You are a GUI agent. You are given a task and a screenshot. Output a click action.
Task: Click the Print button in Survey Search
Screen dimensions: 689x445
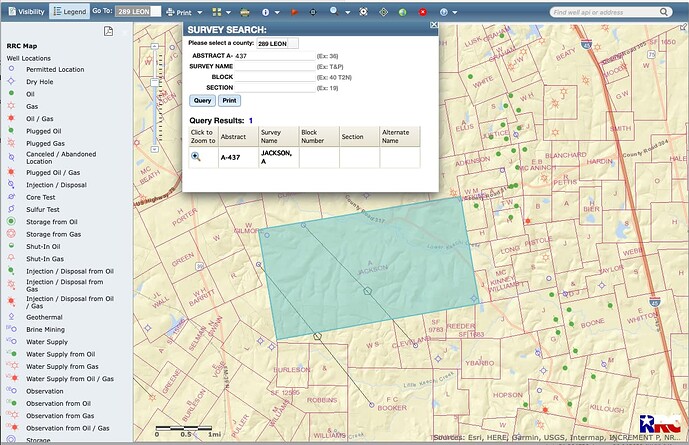(x=229, y=101)
